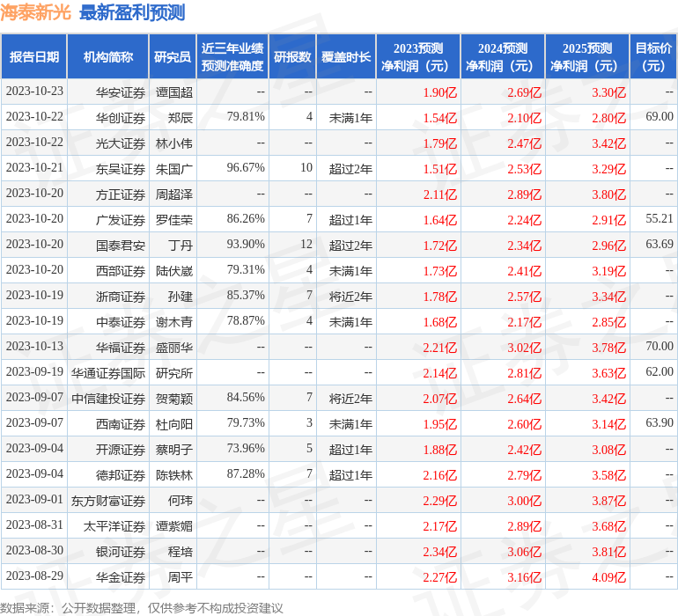This screenshot has width=678, height=616.
Task: Click the 63.69 target price
Action: [660, 245]
